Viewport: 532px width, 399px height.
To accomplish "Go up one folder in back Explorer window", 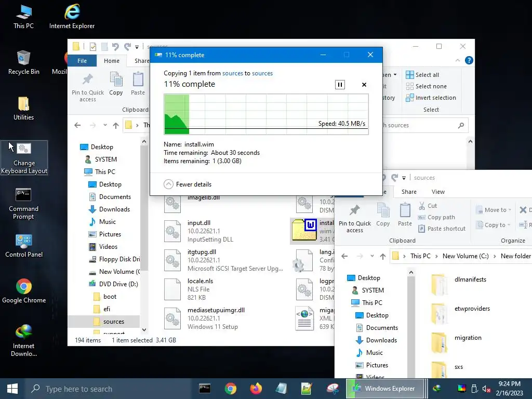I will pos(116,125).
